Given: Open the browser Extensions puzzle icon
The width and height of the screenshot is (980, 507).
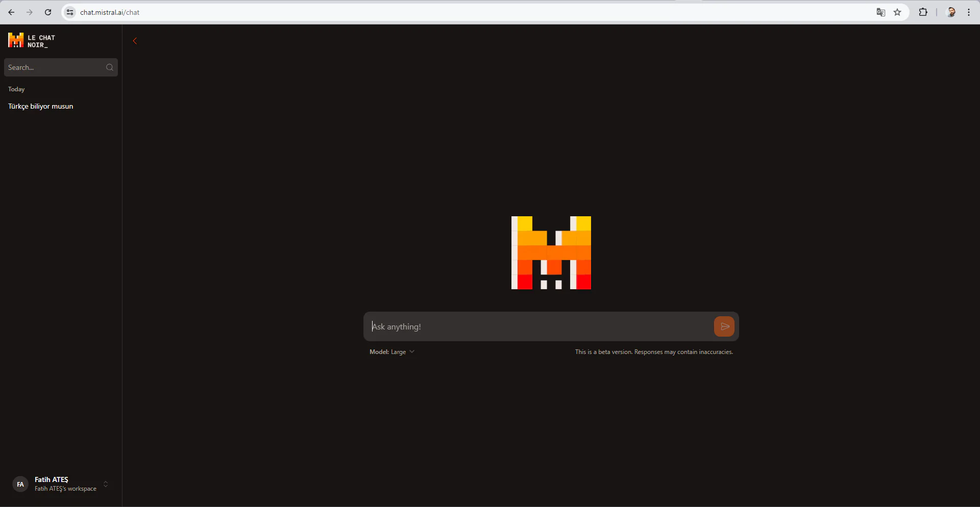Looking at the screenshot, I should pos(923,12).
